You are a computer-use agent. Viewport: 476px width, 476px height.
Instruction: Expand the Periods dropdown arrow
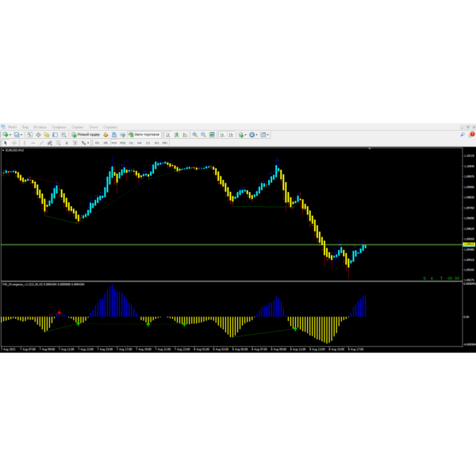coord(256,135)
